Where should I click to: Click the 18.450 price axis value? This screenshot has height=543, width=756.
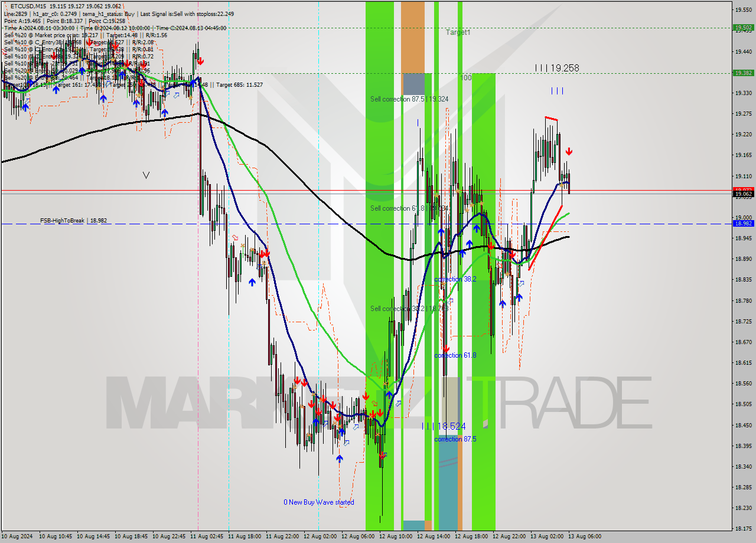coord(743,425)
